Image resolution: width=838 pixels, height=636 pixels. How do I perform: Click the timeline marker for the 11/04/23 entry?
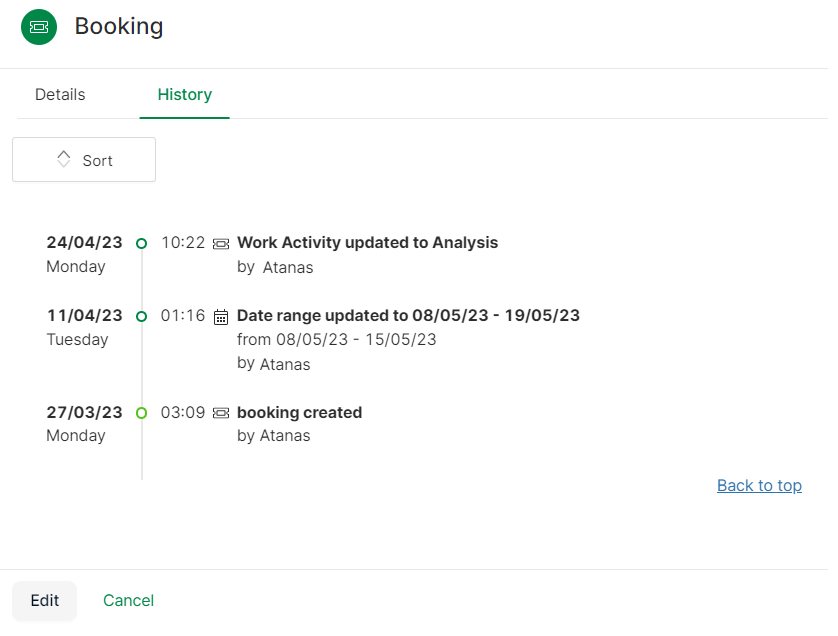pos(141,316)
